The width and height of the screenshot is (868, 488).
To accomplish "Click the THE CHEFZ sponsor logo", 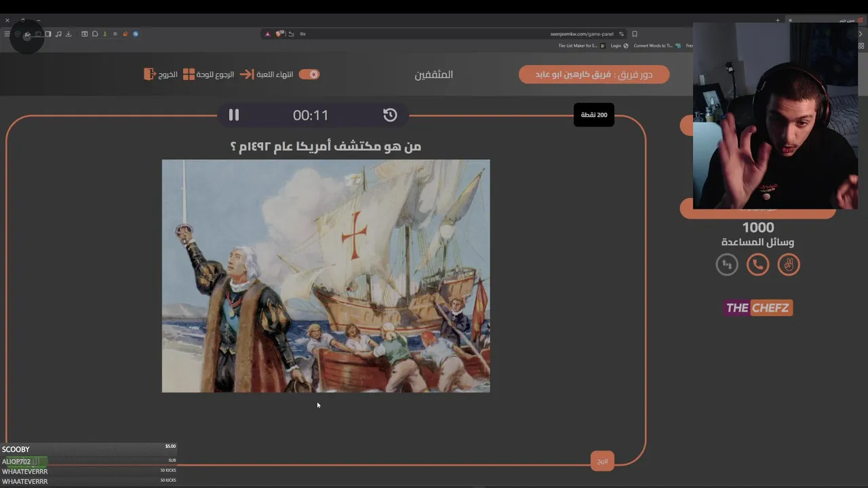I will [757, 308].
